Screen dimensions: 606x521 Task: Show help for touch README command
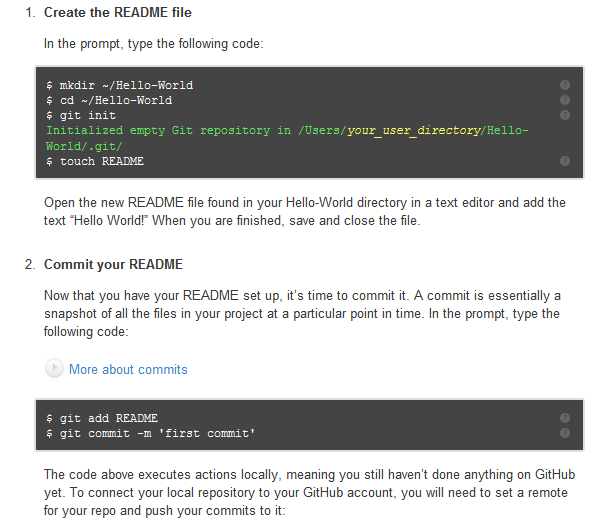pos(565,161)
